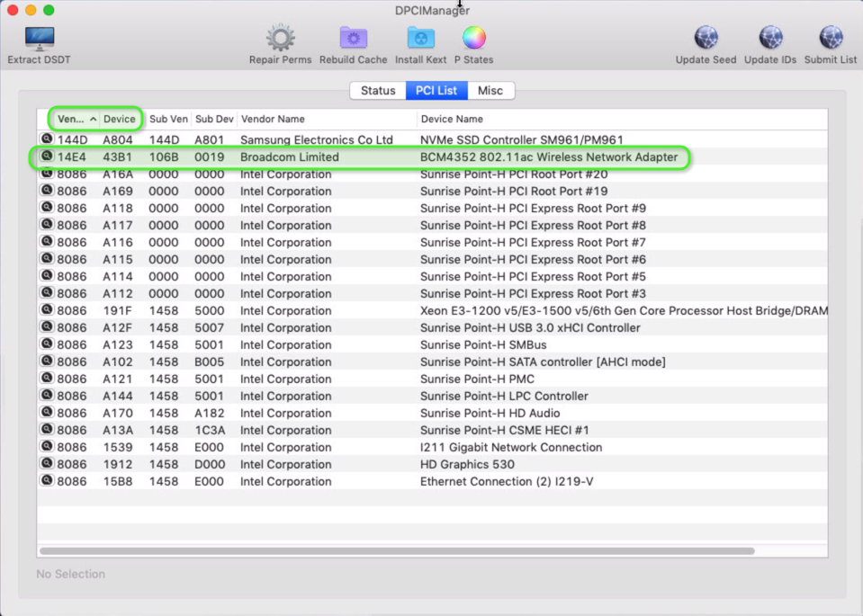The height and width of the screenshot is (616, 863).
Task: Select the HD Graphics 530 row
Action: 467,464
